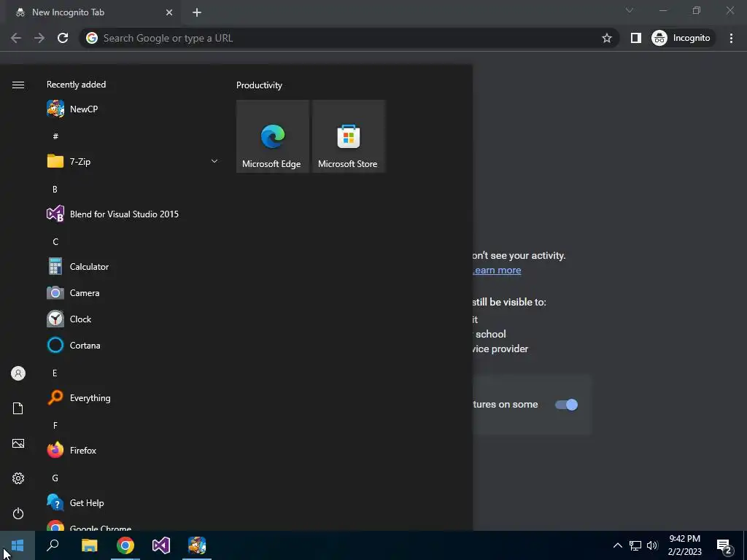
Task: Open Settings gear in the Start sidebar
Action: click(x=18, y=478)
